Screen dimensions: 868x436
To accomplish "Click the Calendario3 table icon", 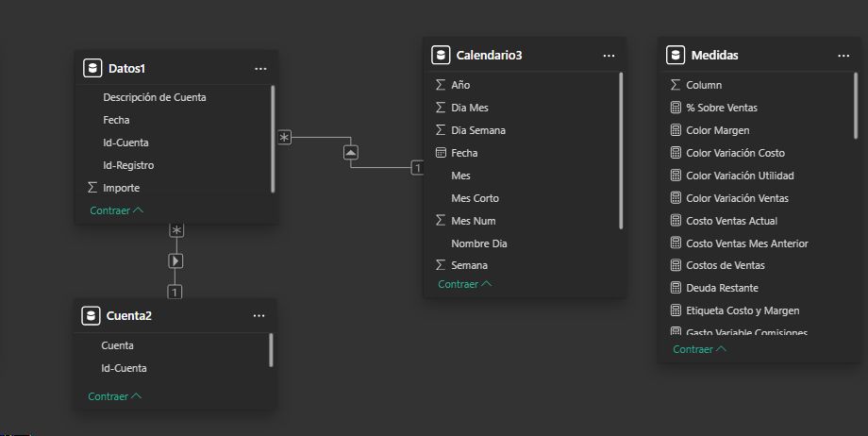I will (x=440, y=56).
